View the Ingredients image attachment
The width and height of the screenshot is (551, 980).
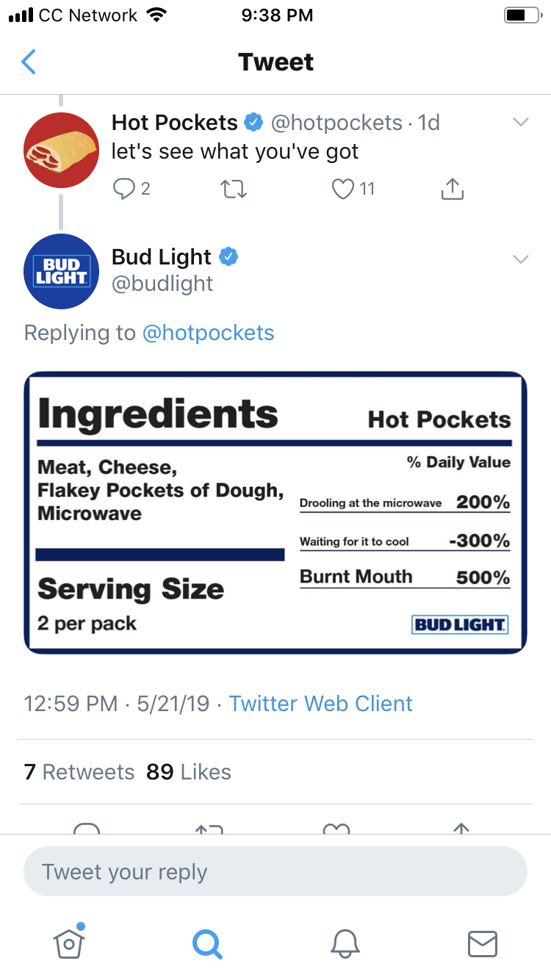275,512
